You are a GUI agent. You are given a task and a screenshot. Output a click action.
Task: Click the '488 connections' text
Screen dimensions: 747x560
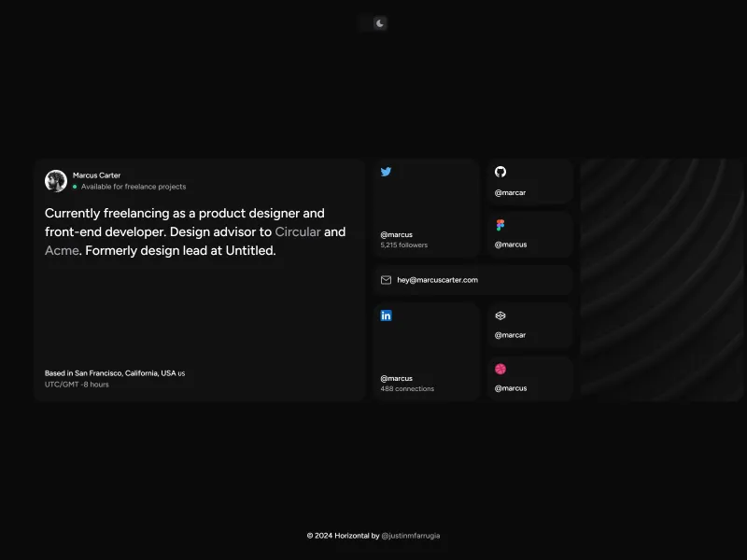pyautogui.click(x=407, y=388)
